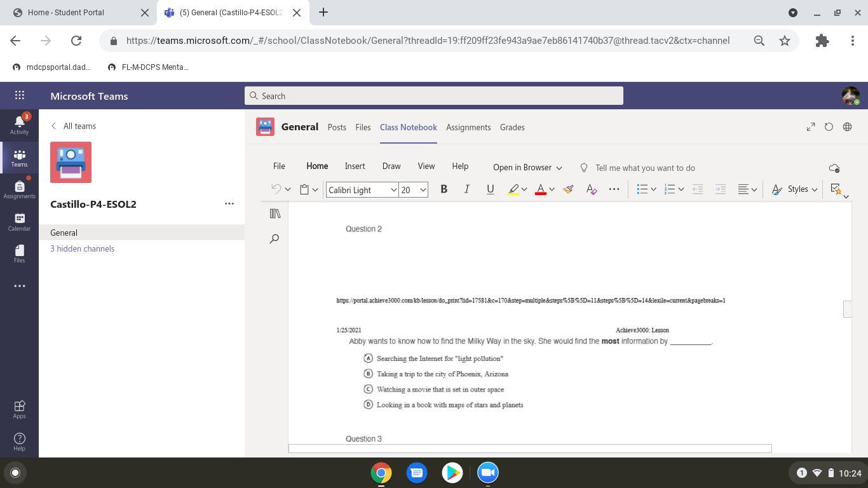Viewport: 868px width, 488px height.
Task: Show the 3 hidden channels
Action: [83, 248]
